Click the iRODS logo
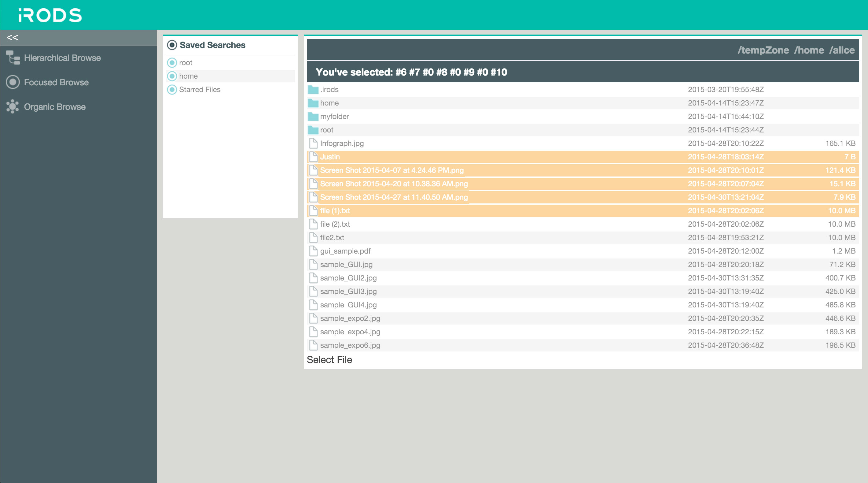Image resolution: width=868 pixels, height=483 pixels. pyautogui.click(x=50, y=15)
